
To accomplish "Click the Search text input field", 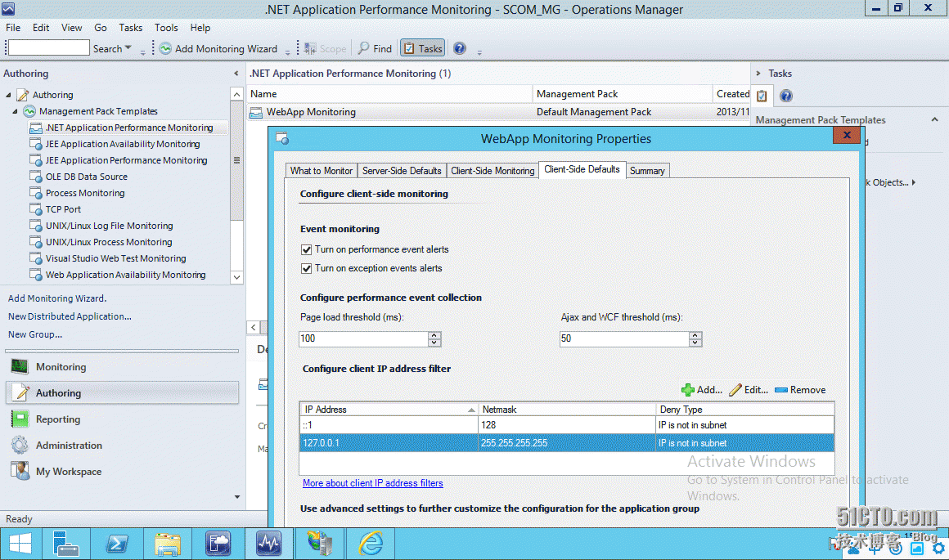I will (x=49, y=47).
